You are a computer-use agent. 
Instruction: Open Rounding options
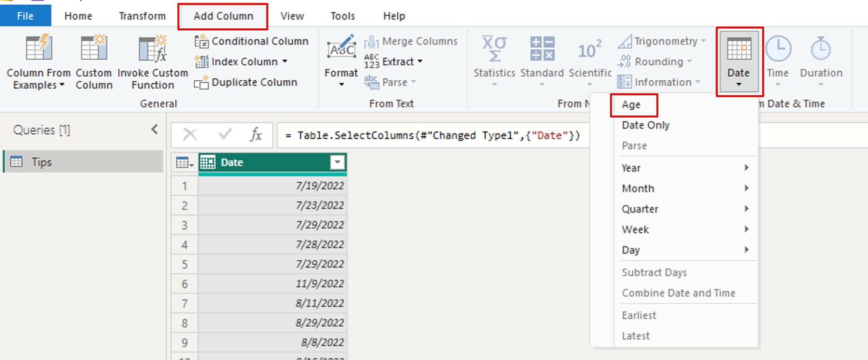[654, 62]
